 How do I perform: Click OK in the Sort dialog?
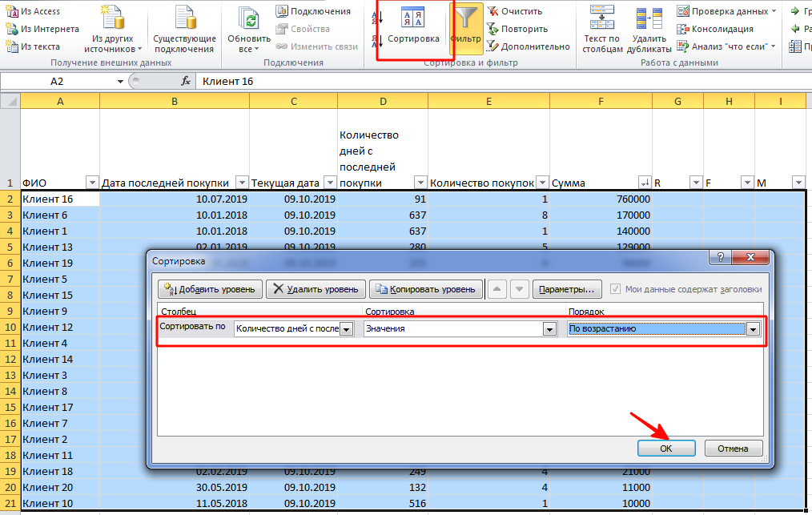666,449
